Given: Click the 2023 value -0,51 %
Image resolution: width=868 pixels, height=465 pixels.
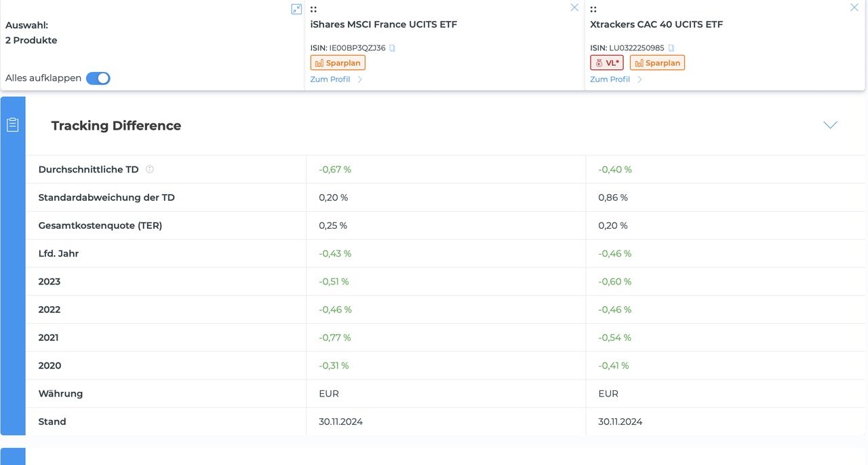Looking at the screenshot, I should 334,282.
